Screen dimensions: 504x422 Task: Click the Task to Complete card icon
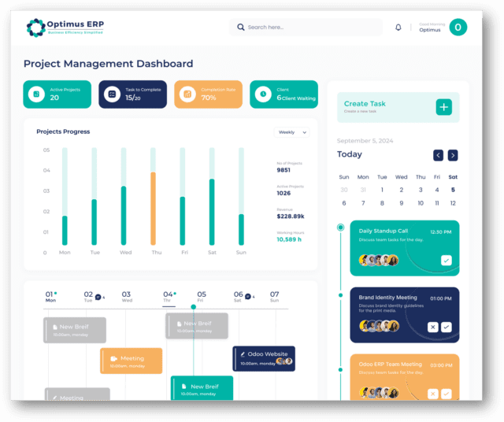pyautogui.click(x=112, y=94)
